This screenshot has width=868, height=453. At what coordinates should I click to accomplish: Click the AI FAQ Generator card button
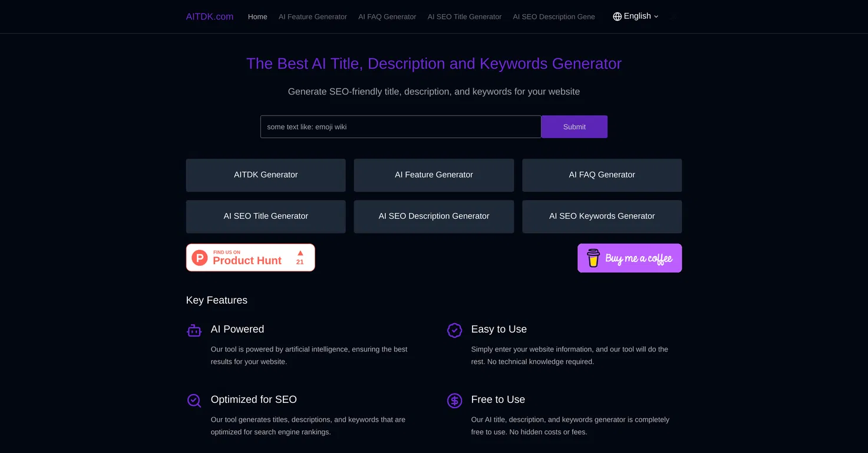coord(602,175)
